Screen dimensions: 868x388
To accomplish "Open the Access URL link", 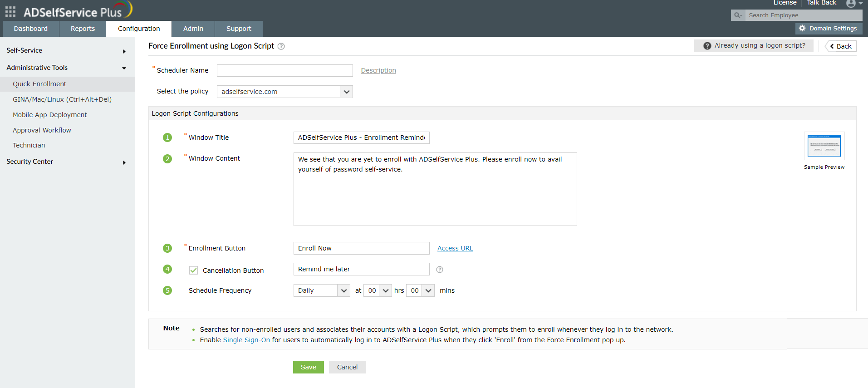I will point(455,248).
